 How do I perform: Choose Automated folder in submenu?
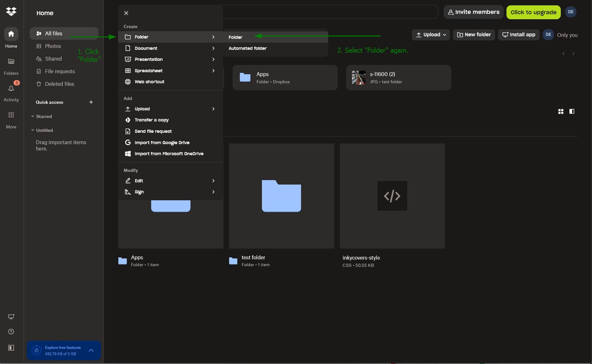click(x=275, y=48)
